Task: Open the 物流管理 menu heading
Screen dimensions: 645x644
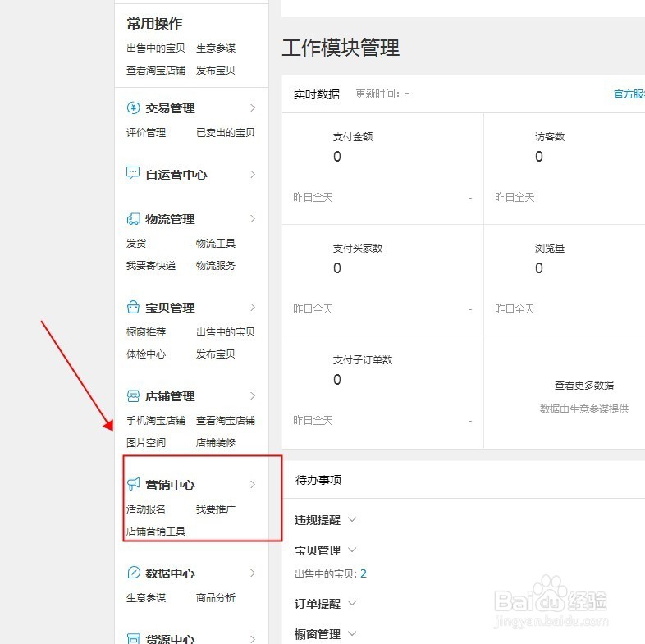Action: [170, 219]
